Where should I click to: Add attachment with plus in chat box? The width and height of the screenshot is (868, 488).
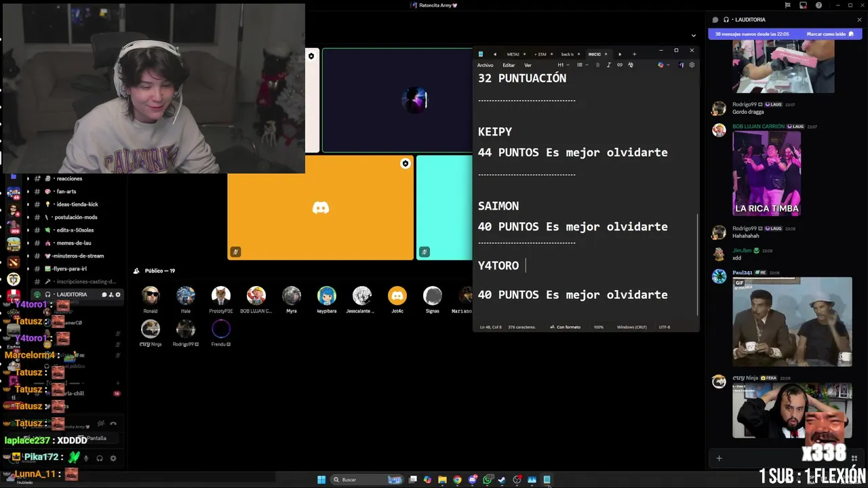(719, 458)
